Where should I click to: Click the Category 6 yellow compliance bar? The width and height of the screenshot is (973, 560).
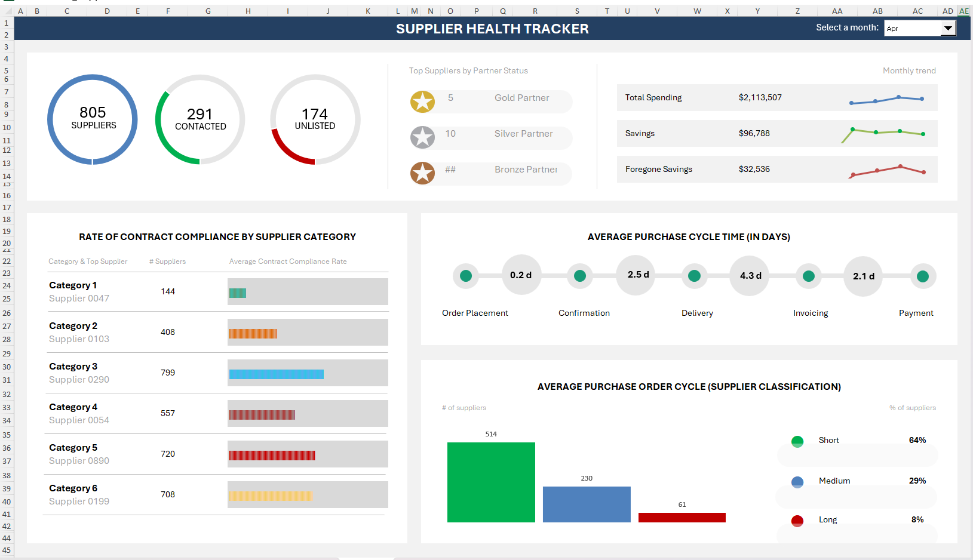click(271, 496)
